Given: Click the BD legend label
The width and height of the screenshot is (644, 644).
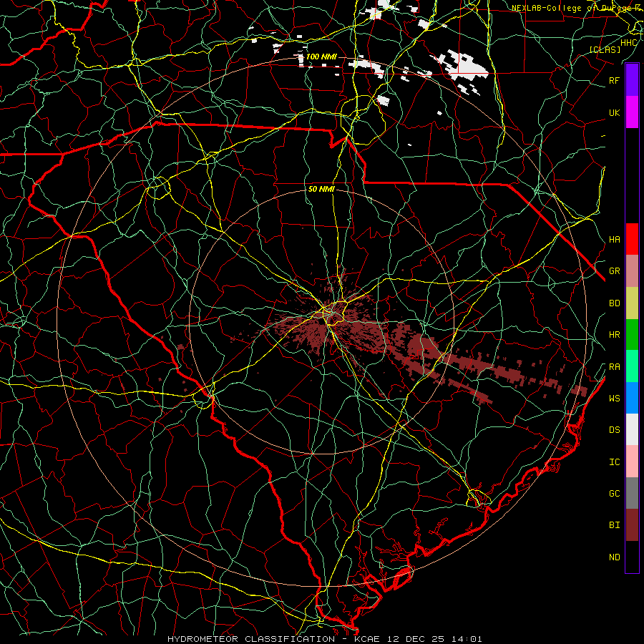Looking at the screenshot, I should tap(615, 303).
